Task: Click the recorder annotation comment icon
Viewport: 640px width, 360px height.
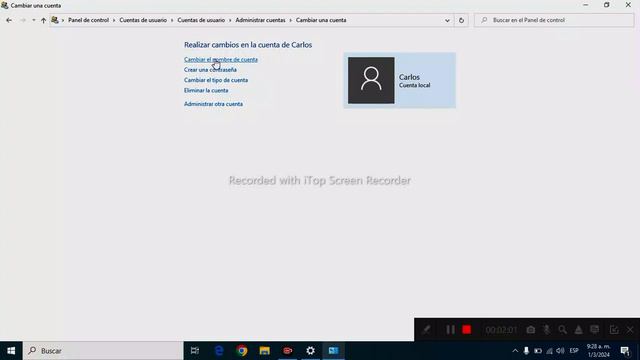Action: [595, 330]
